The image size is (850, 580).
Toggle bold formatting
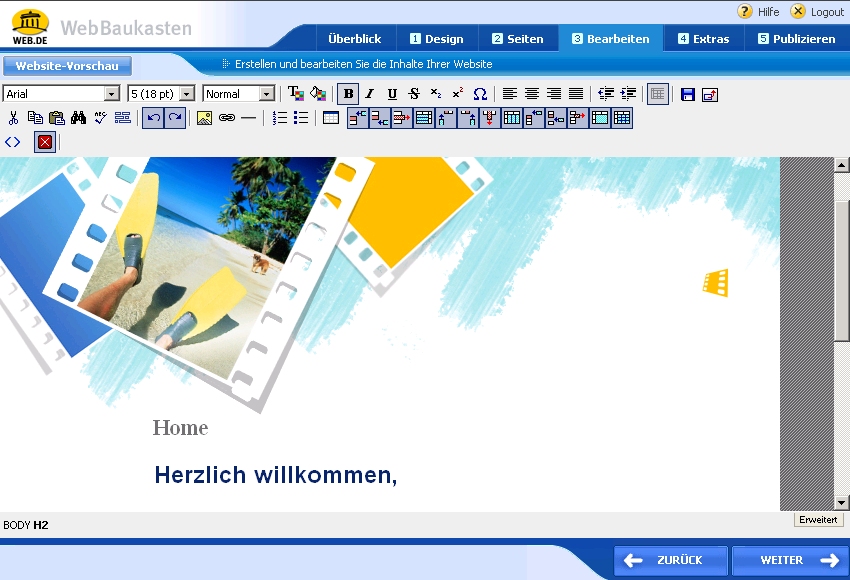[349, 94]
